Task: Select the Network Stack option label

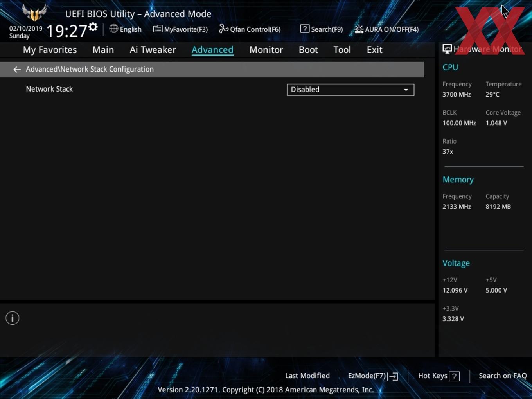Action: 49,89
